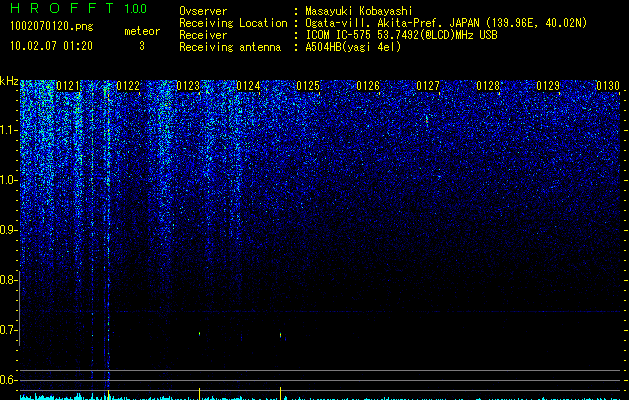Click the 0.6 kHz axis label
629x400 pixels.
click(x=8, y=380)
